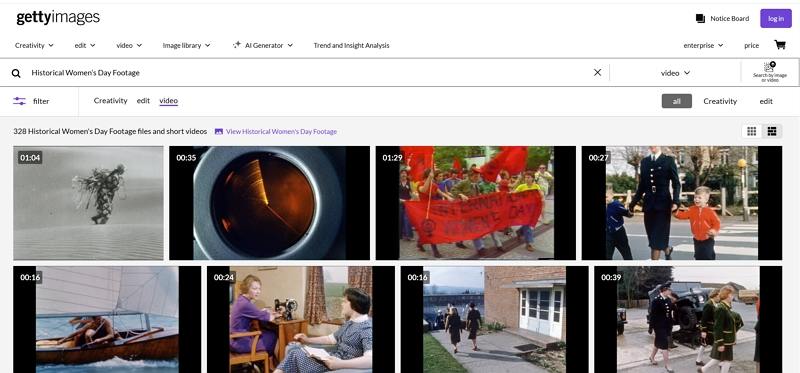Open Search by image or video
The image size is (800, 373).
pyautogui.click(x=769, y=72)
